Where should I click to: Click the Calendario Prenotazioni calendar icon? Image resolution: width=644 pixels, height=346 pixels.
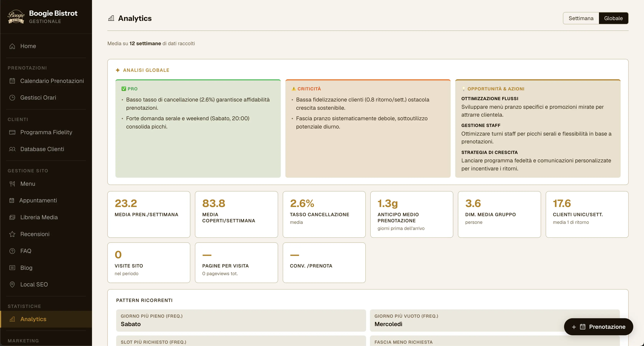click(x=12, y=81)
